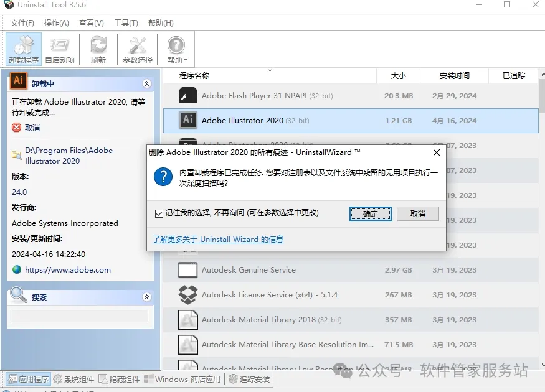Viewport: 545px width, 392px height.
Task: Open the 操作(A) menu
Action: (x=56, y=23)
